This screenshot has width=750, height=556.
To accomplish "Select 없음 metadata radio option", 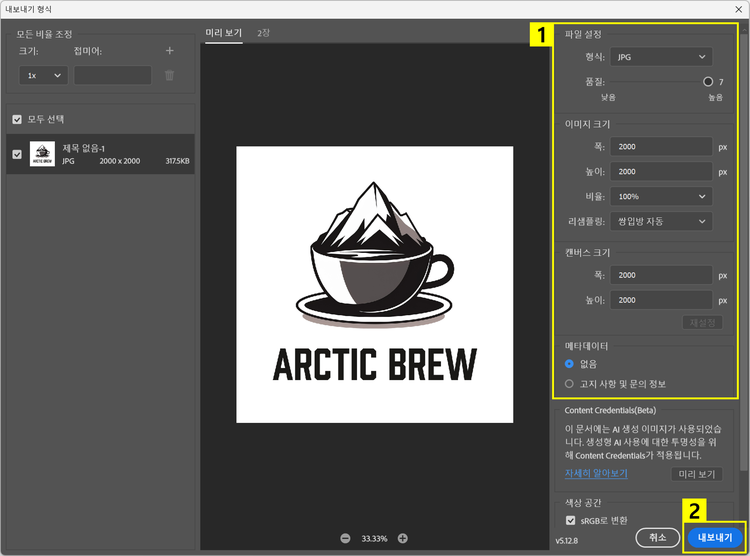I will 570,364.
